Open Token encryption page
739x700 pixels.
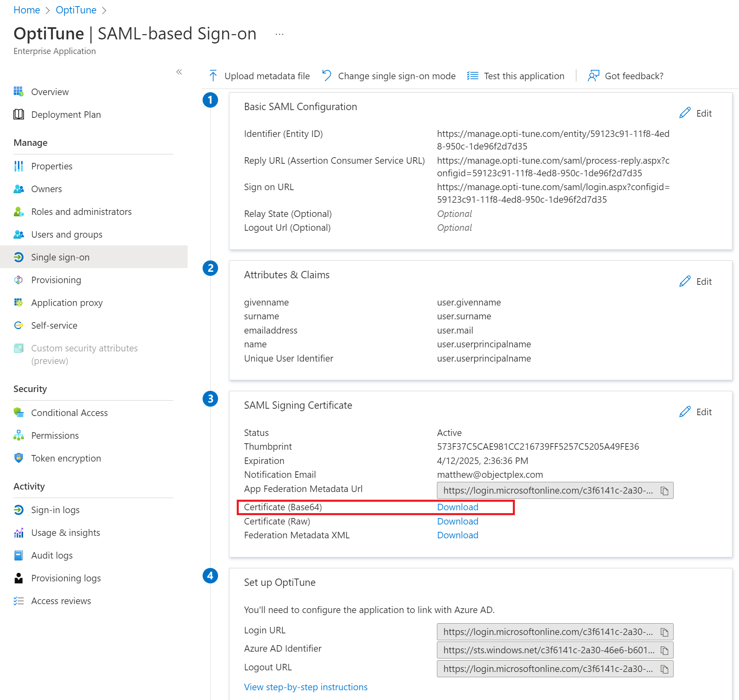(66, 458)
